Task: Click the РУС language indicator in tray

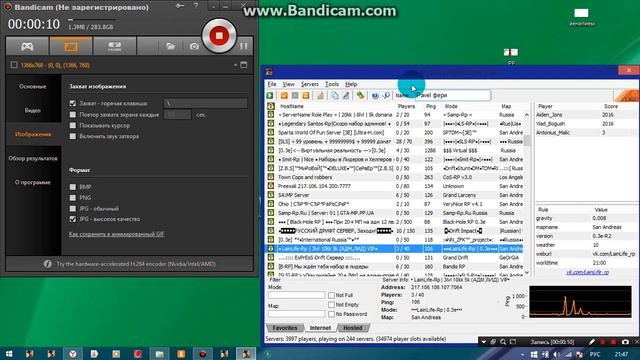Action: 595,354
